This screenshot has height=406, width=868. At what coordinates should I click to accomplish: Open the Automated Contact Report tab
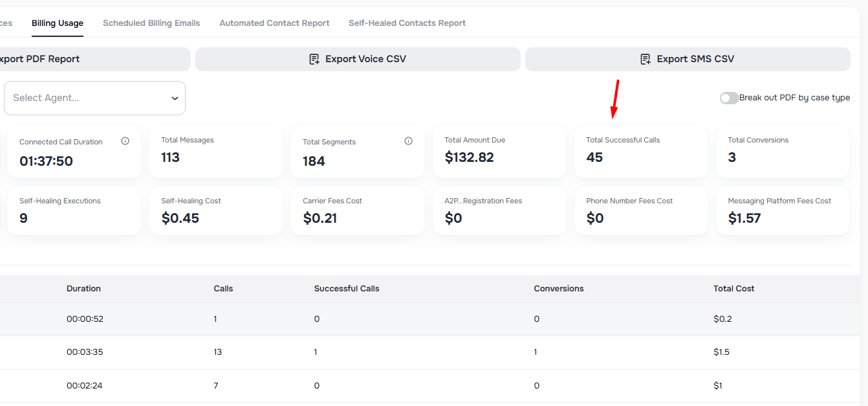pos(274,23)
